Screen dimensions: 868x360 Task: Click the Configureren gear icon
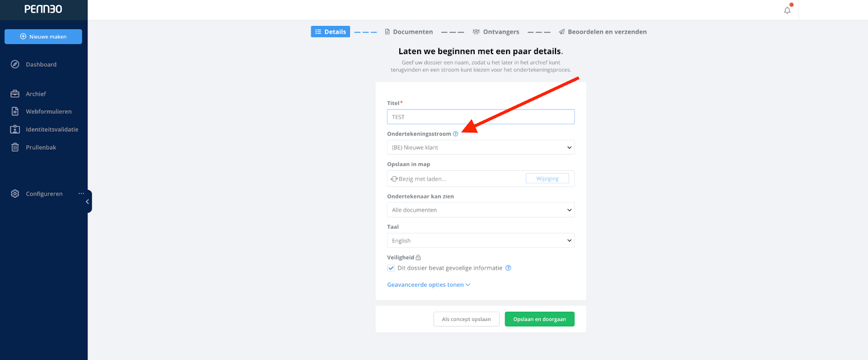pos(15,194)
